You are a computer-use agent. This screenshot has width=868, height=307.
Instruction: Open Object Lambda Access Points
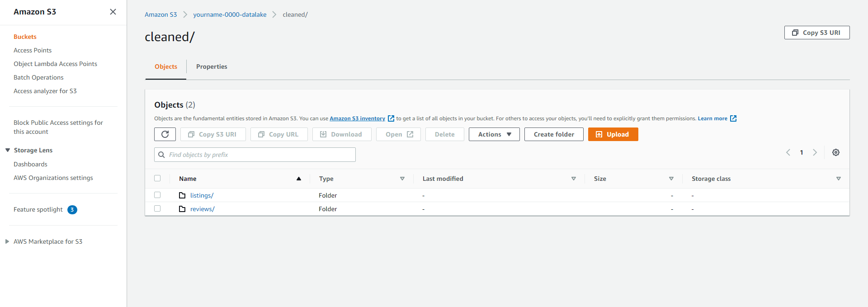point(55,64)
